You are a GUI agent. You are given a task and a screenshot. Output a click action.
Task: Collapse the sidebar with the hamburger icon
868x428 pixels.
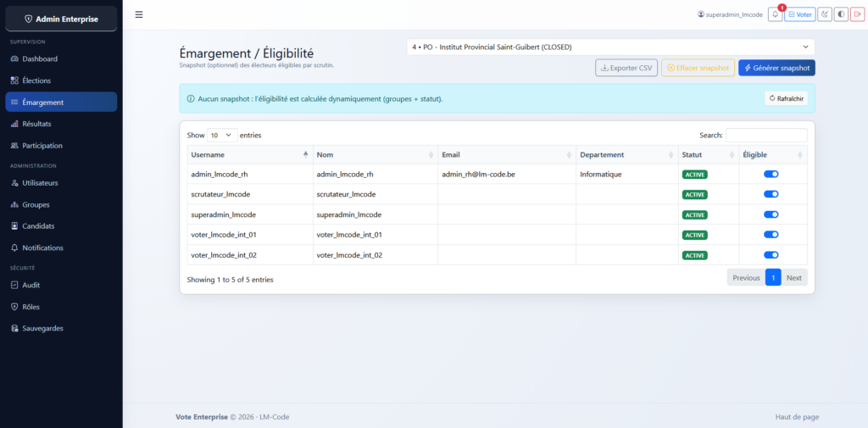(139, 14)
